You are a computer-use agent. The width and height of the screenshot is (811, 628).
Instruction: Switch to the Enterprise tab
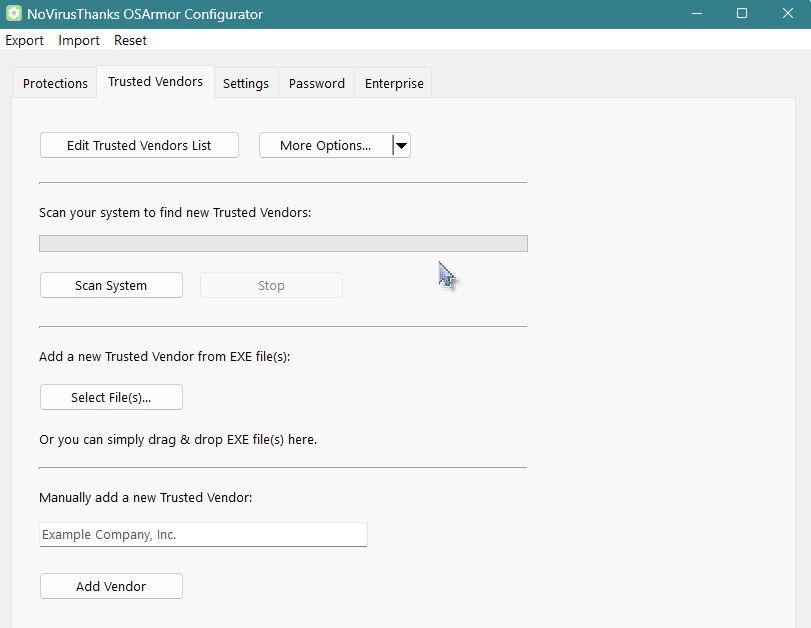coord(394,83)
